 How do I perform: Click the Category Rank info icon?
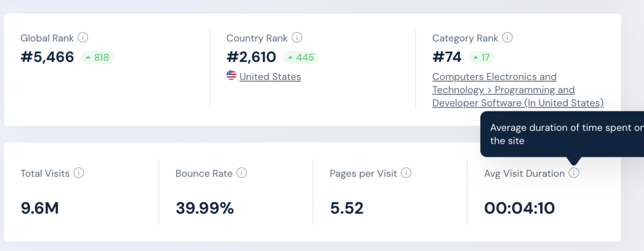(x=507, y=38)
